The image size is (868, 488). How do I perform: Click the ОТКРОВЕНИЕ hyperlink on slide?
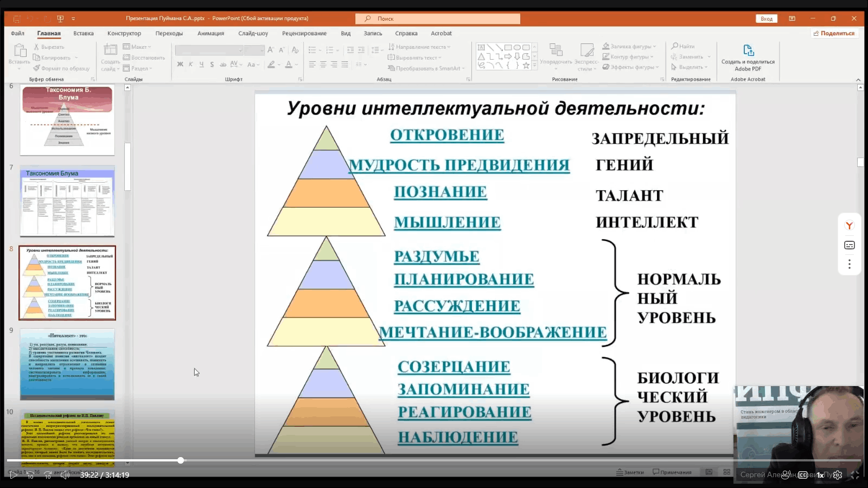click(447, 135)
